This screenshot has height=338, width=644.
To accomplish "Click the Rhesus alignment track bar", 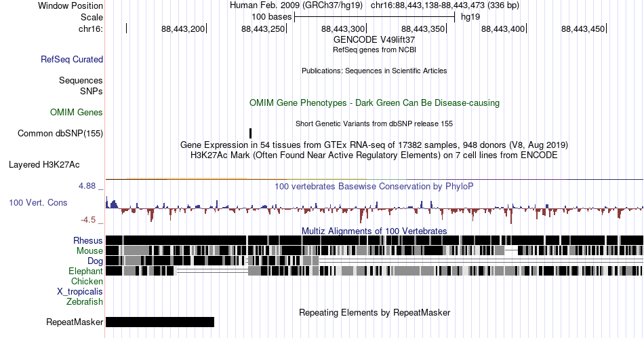I will tap(374, 240).
